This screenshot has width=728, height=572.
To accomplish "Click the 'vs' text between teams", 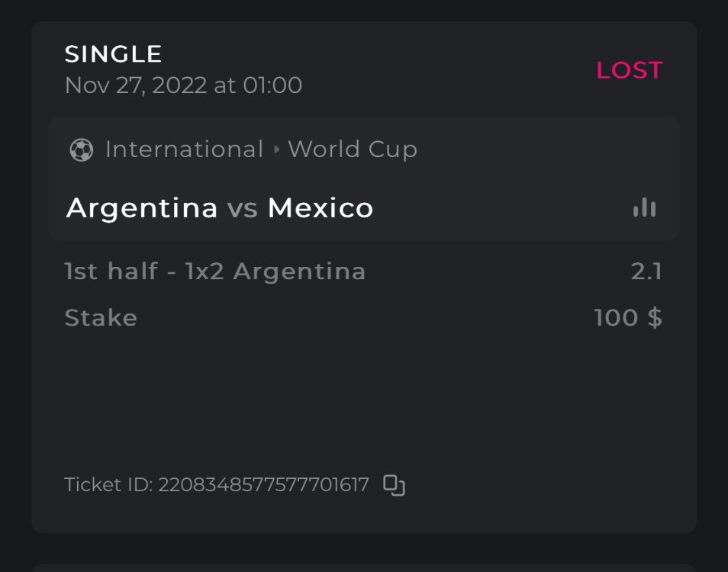I will point(243,208).
